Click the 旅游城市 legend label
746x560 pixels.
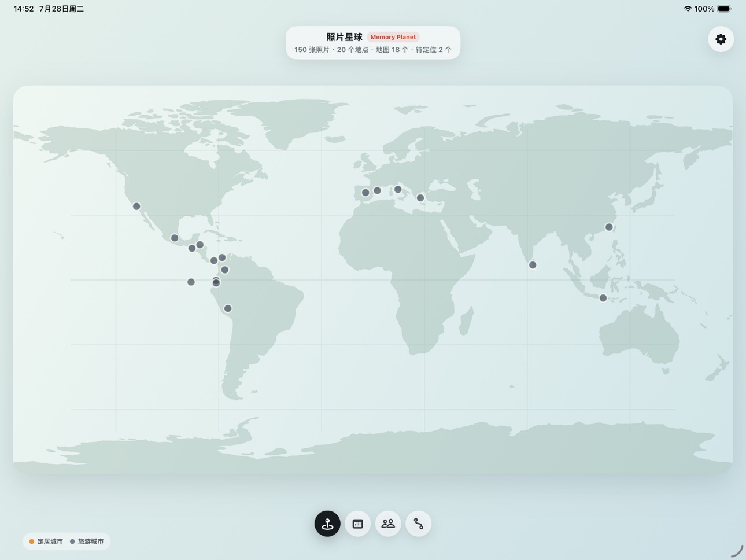pyautogui.click(x=91, y=541)
